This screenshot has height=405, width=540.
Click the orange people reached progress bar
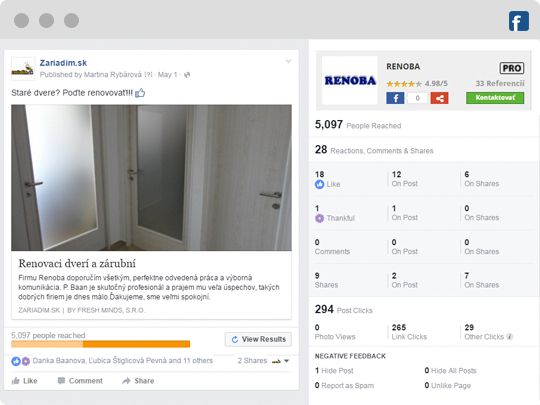pyautogui.click(x=101, y=344)
